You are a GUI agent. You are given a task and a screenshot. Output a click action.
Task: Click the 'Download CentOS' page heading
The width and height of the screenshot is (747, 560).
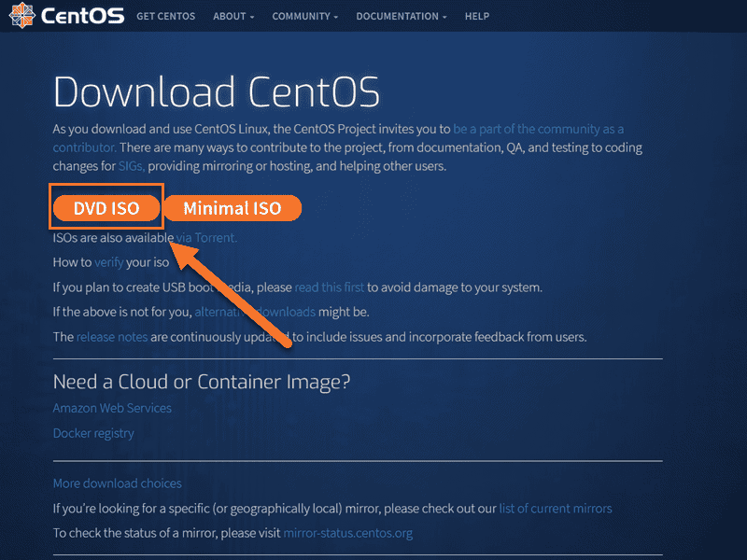tap(217, 91)
